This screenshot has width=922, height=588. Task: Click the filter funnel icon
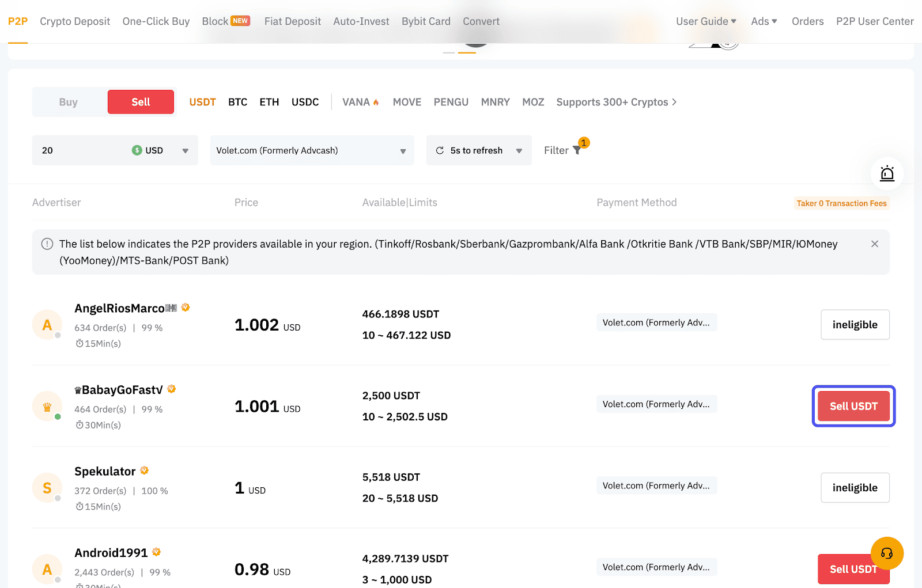point(577,150)
